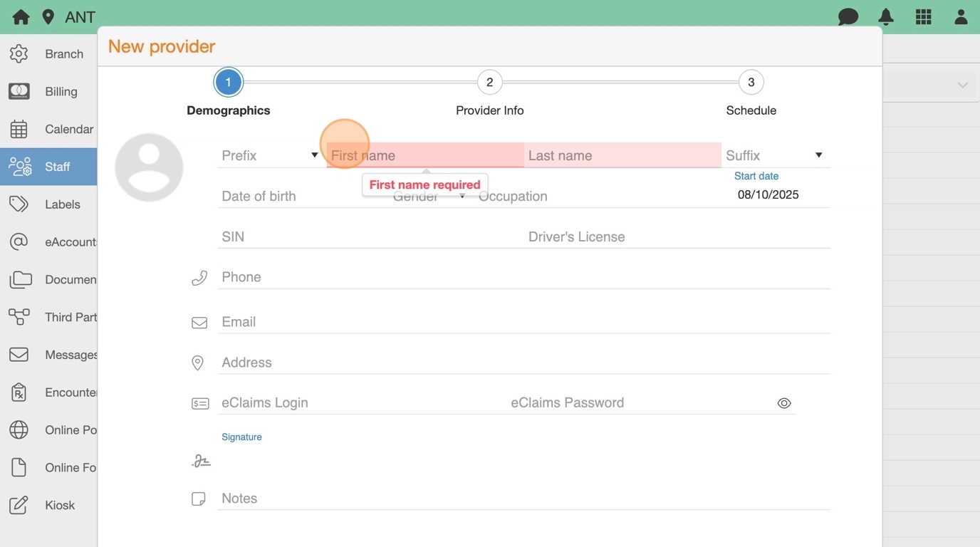Go to step 3 Schedule
980x547 pixels.
(x=751, y=83)
